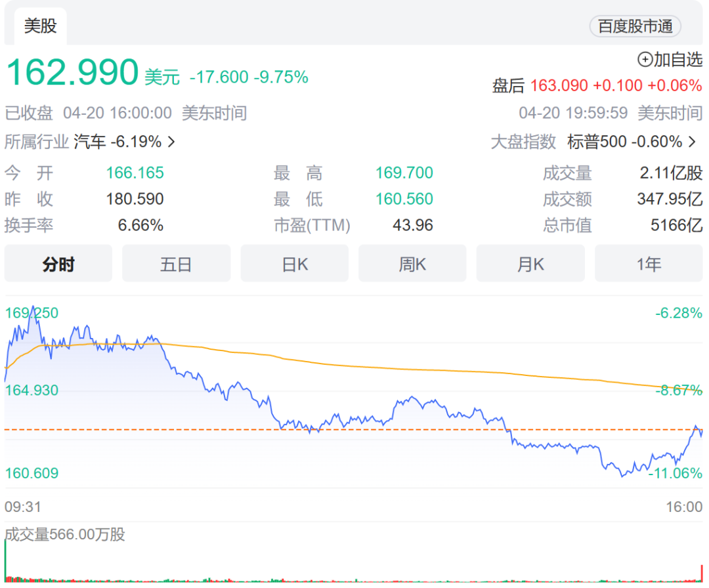The image size is (709, 588).
Task: Switch to the 美股 tab
Action: coord(40,26)
